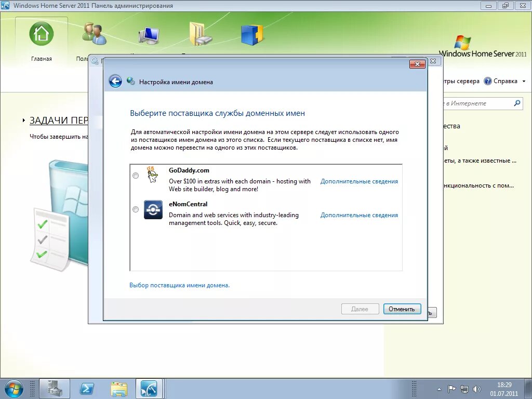Open the Windows Start orb
This screenshot has width=532, height=399.
coord(14,389)
